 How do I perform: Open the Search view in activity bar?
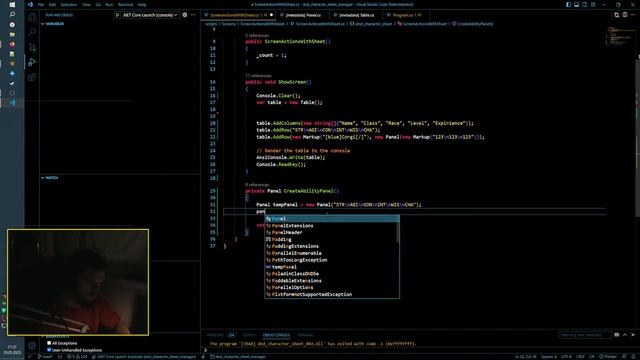(32, 32)
